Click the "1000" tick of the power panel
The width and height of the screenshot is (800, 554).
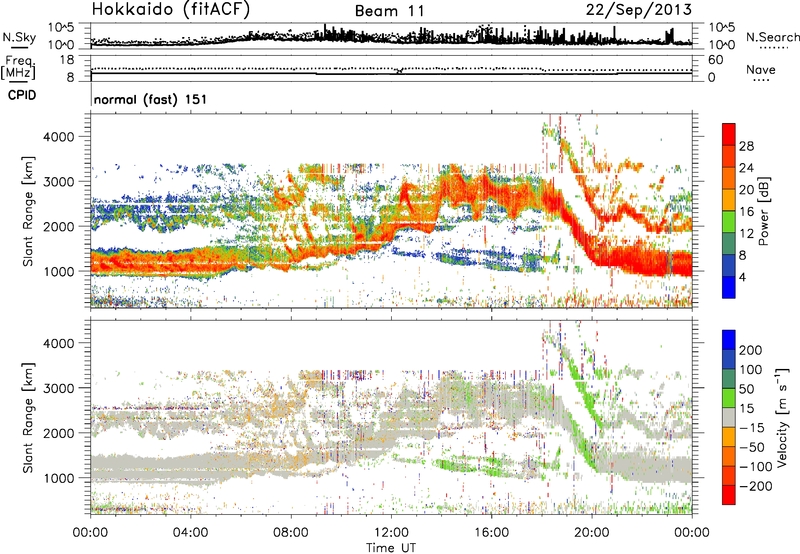(59, 271)
